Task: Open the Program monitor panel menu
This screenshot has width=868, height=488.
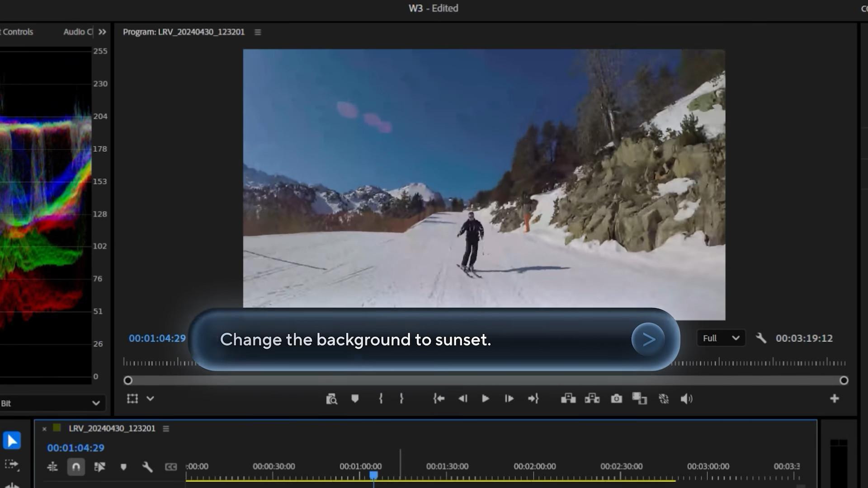Action: pyautogui.click(x=258, y=32)
